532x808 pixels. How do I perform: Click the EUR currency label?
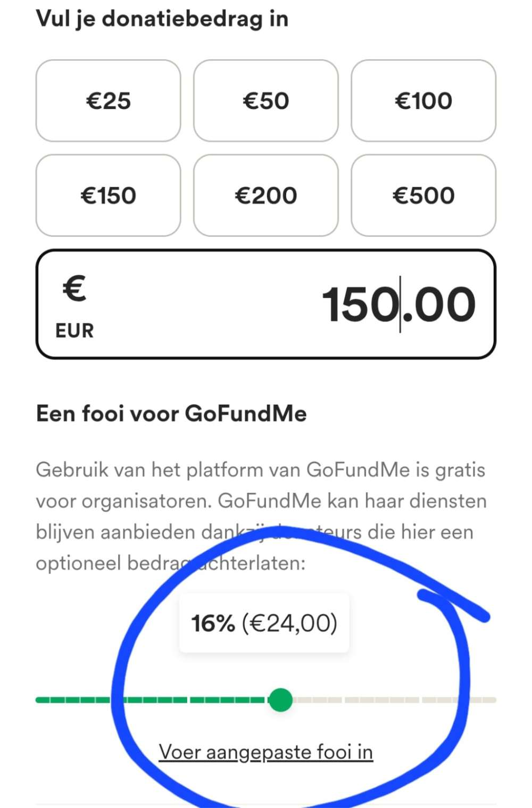click(74, 330)
